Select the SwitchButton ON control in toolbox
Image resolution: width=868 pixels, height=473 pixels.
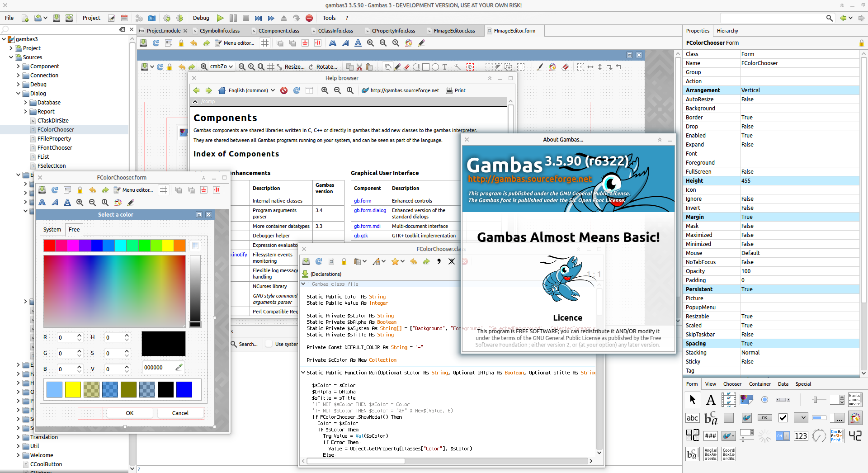[x=783, y=436]
